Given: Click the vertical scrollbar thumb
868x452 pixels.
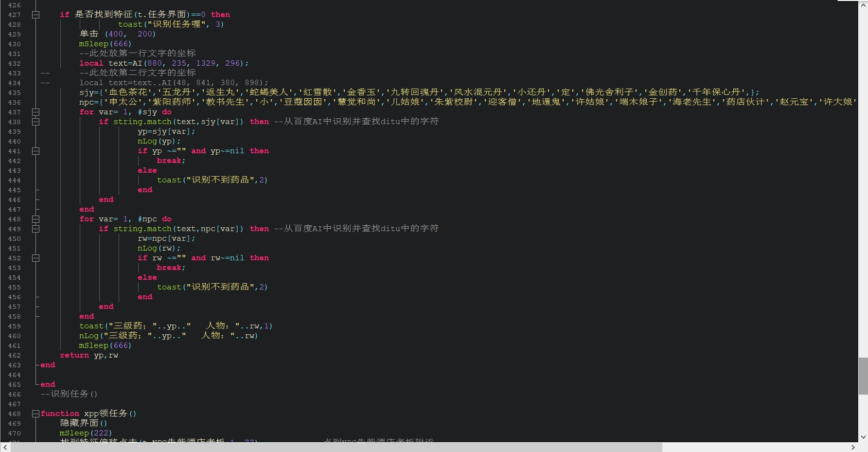Looking at the screenshot, I should coord(863,376).
